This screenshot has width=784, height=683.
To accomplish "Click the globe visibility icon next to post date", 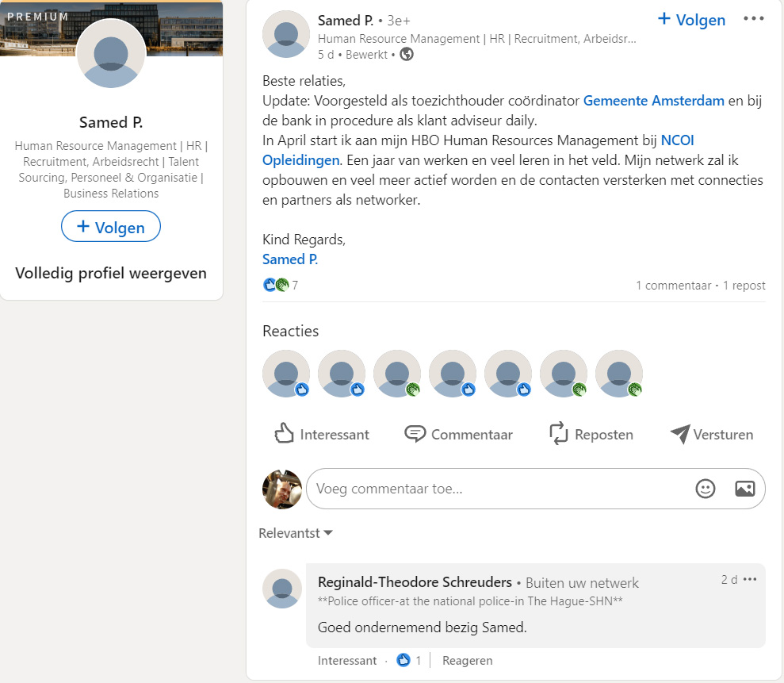I will click(x=406, y=54).
